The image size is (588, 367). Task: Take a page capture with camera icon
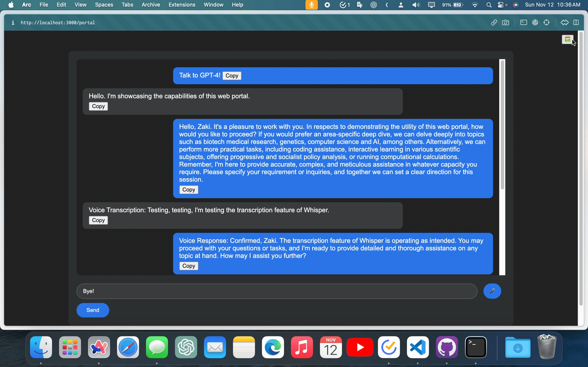coord(506,23)
